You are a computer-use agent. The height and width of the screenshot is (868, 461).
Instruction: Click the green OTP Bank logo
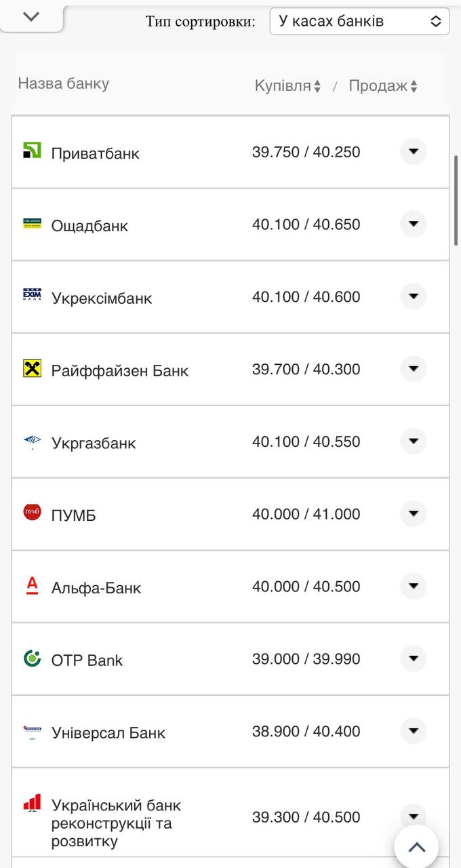(32, 658)
